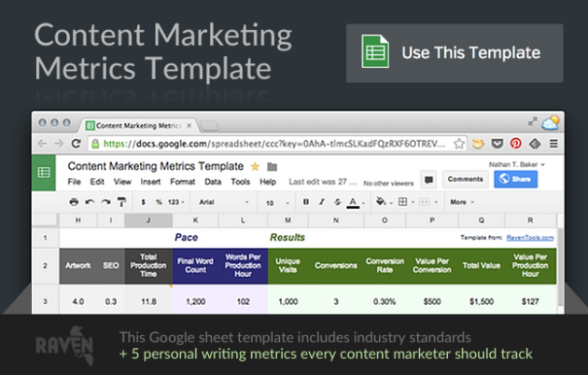588x375 pixels.
Task: Close the Content Marketing Metrics browser tab
Action: [189, 126]
